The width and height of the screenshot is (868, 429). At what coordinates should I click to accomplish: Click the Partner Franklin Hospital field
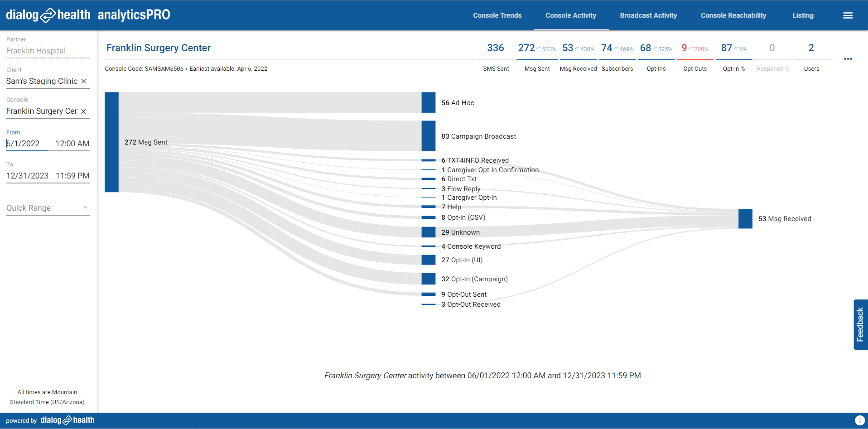pos(48,51)
